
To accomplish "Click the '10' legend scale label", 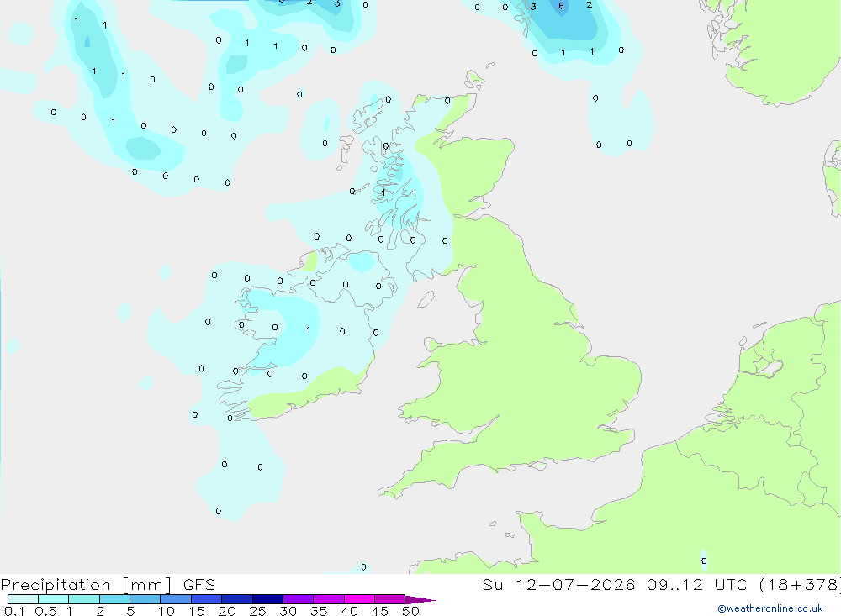I will [166, 611].
